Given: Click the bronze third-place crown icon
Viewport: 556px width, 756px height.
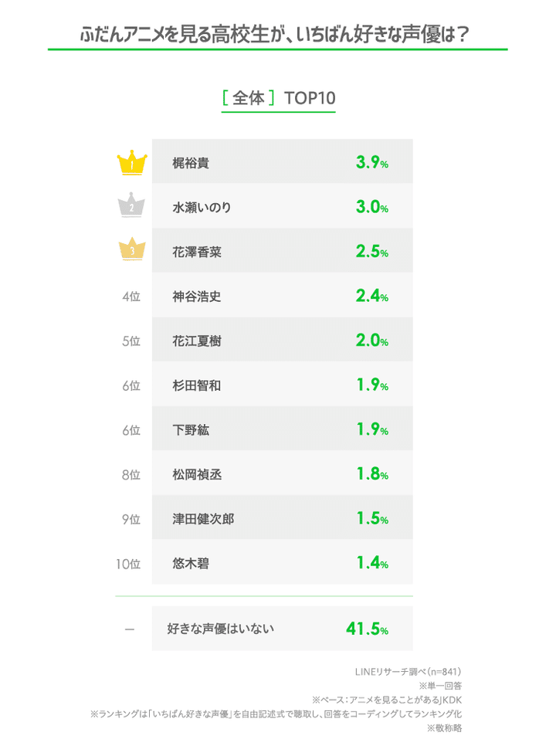Looking at the screenshot, I should pos(131,251).
